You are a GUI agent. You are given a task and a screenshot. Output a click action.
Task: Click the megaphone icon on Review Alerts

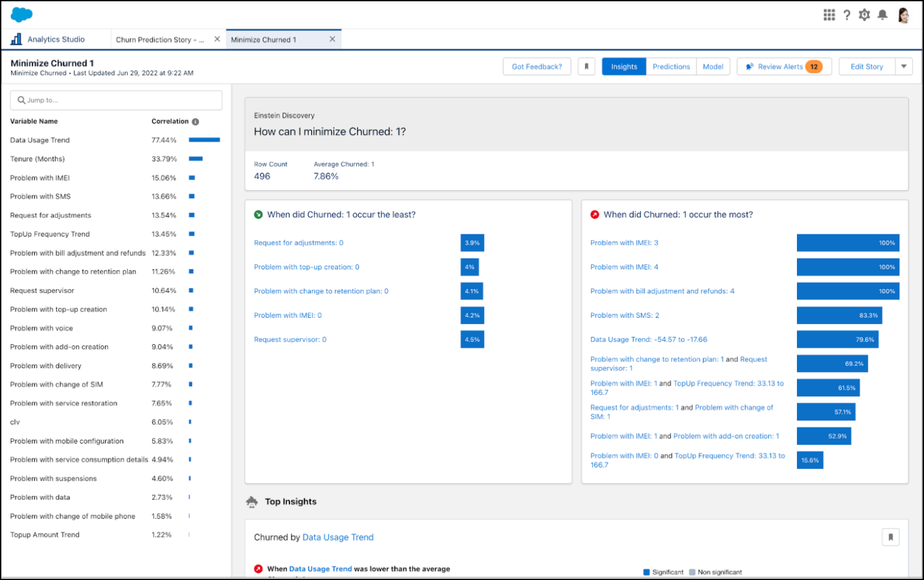[750, 66]
